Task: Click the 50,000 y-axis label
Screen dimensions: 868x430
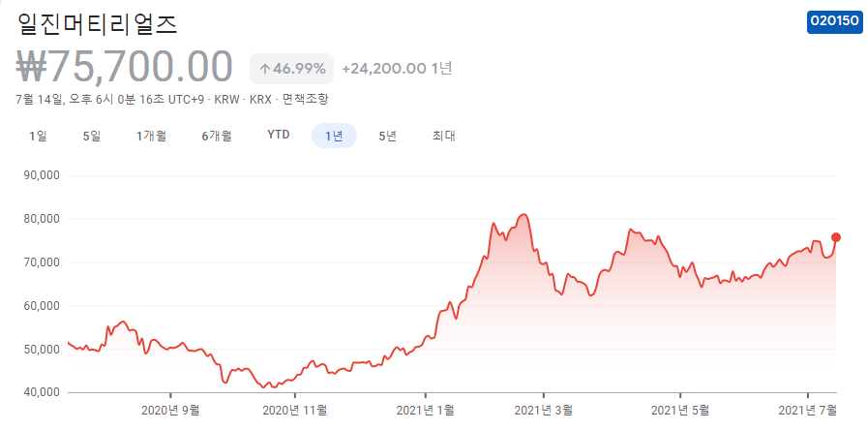Action: tap(42, 349)
